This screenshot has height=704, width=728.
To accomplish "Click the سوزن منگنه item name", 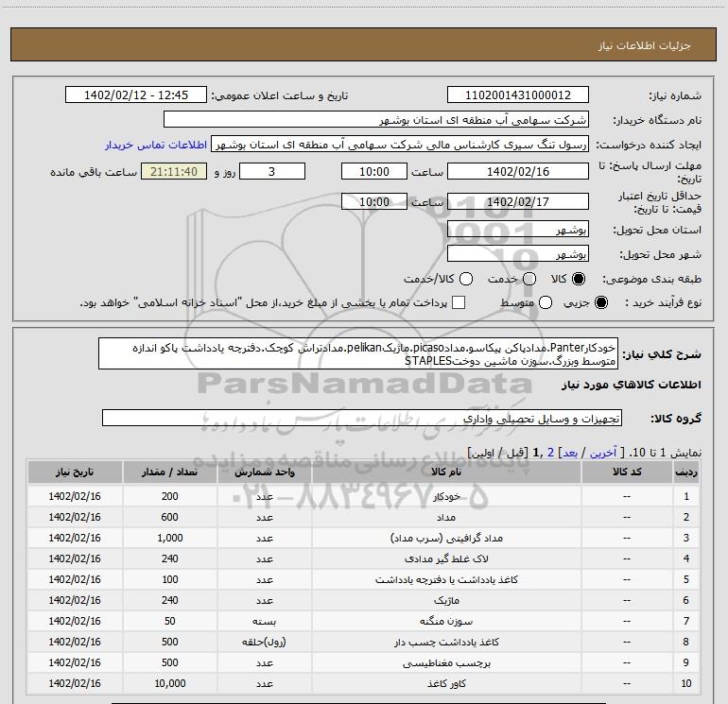I will tap(446, 621).
